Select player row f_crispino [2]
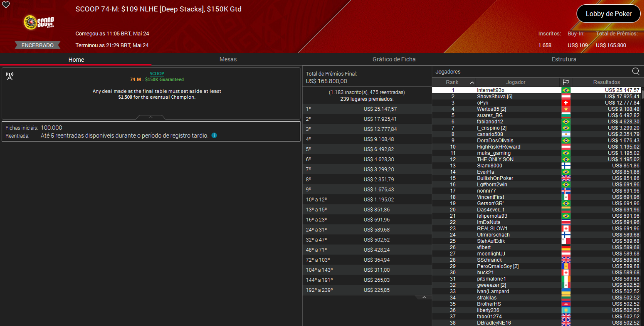The image size is (644, 326). tap(536, 128)
